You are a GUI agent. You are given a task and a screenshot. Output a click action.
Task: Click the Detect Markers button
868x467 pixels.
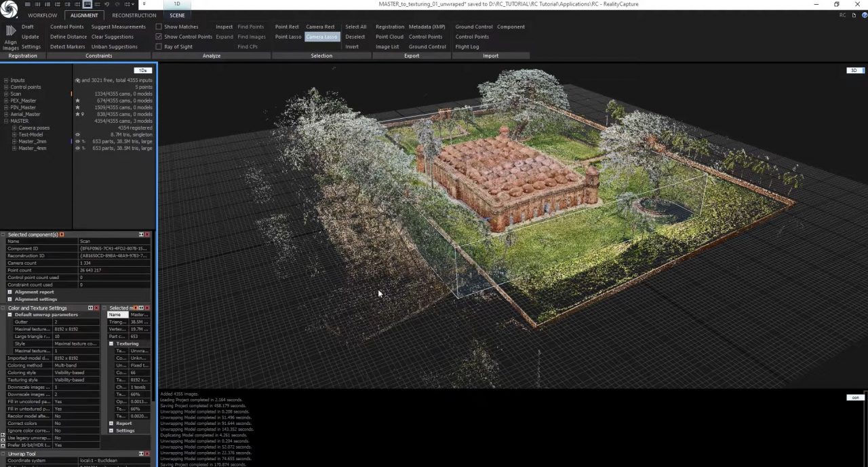coord(68,47)
